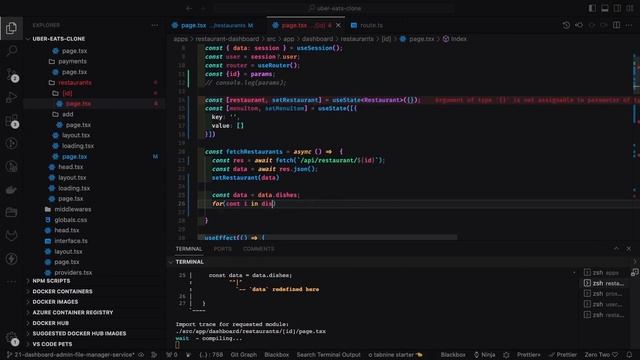Click open changes icon in editor toolbar
This screenshot has height=360, width=640.
click(x=579, y=25)
